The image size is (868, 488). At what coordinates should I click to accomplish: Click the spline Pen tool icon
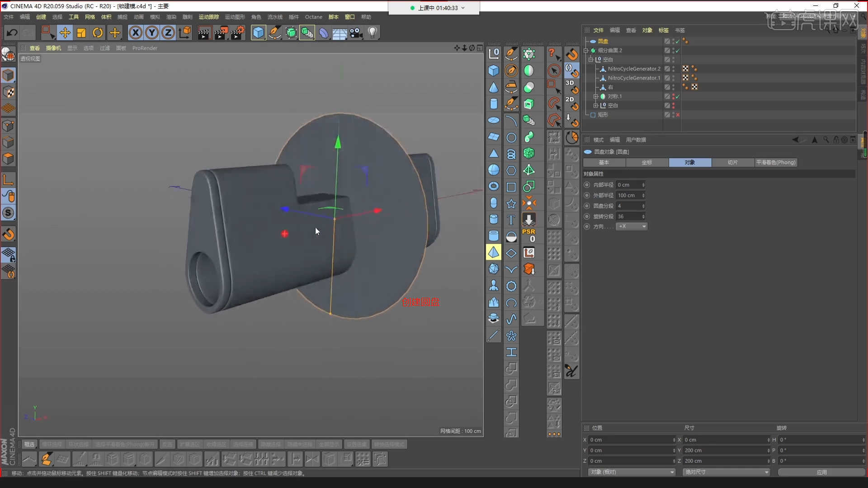[274, 33]
